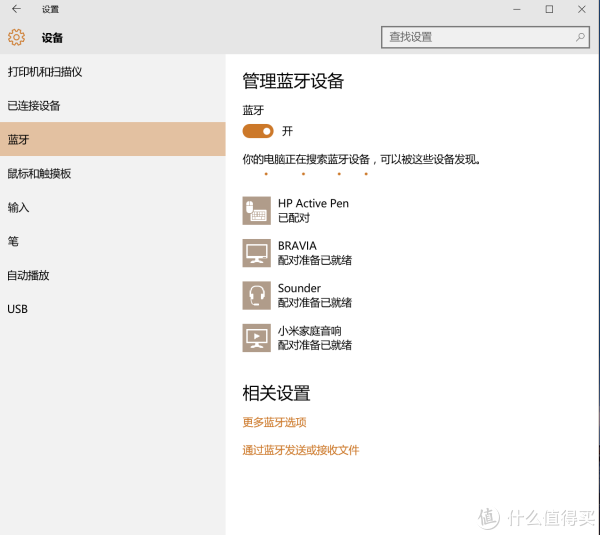Click the Sounder headset icon
Image resolution: width=600 pixels, height=535 pixels.
click(x=256, y=295)
